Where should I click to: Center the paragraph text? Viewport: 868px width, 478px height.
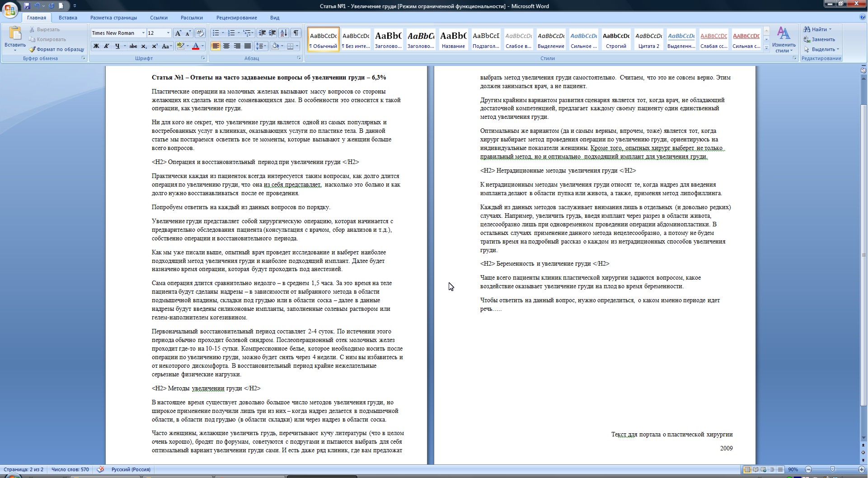point(226,46)
